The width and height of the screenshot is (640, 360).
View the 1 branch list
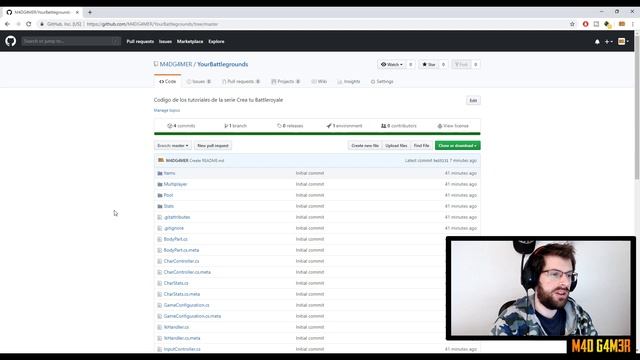tap(236, 126)
